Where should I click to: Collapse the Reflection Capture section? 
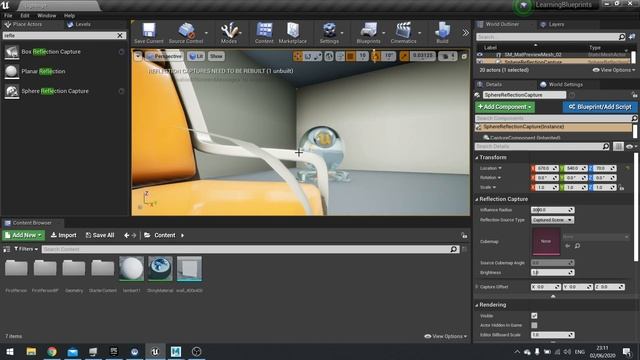tap(477, 199)
